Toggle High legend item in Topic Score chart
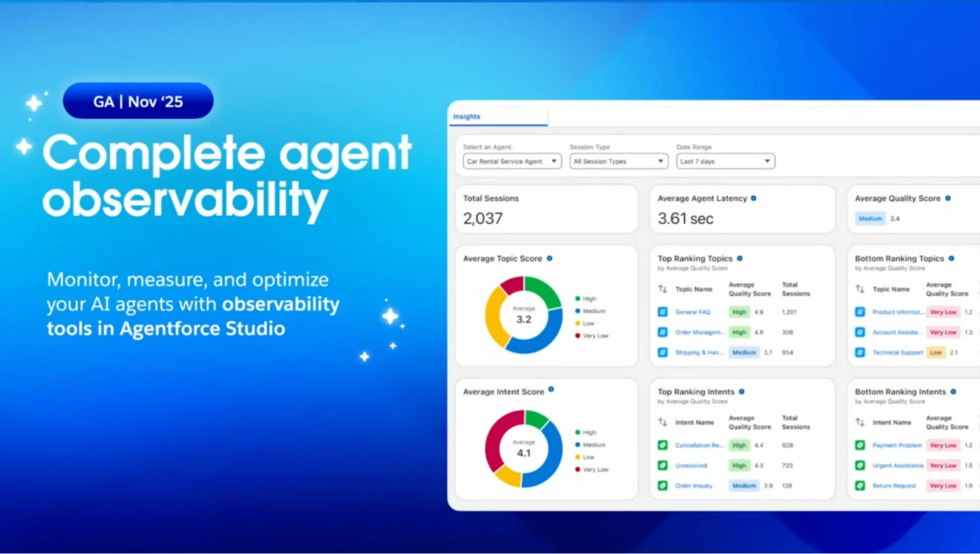 [586, 299]
